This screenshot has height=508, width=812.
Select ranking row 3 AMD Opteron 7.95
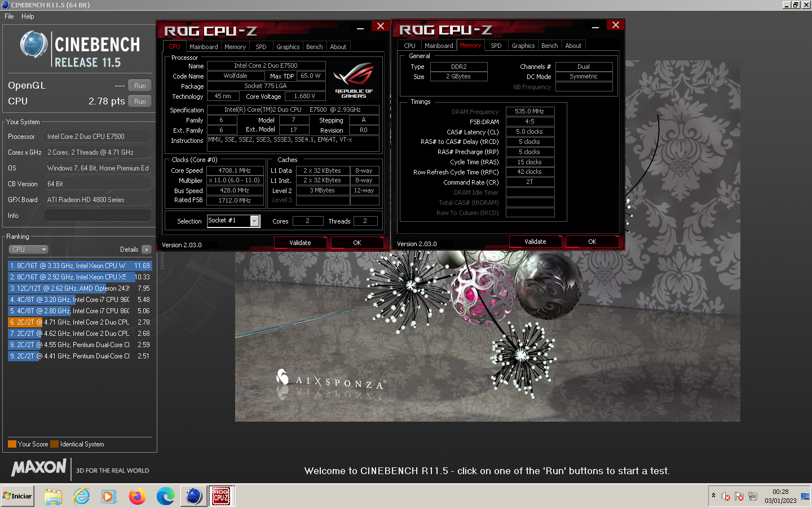coord(80,288)
